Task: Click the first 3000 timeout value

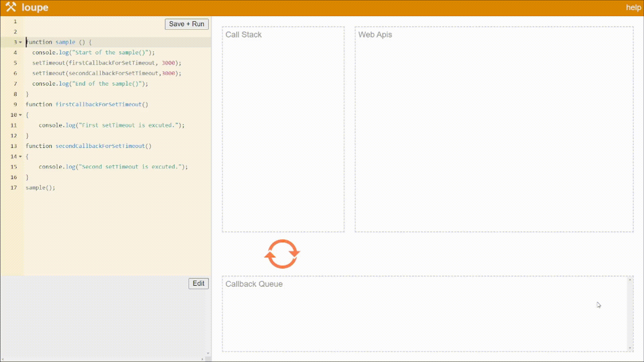Action: tap(168, 63)
